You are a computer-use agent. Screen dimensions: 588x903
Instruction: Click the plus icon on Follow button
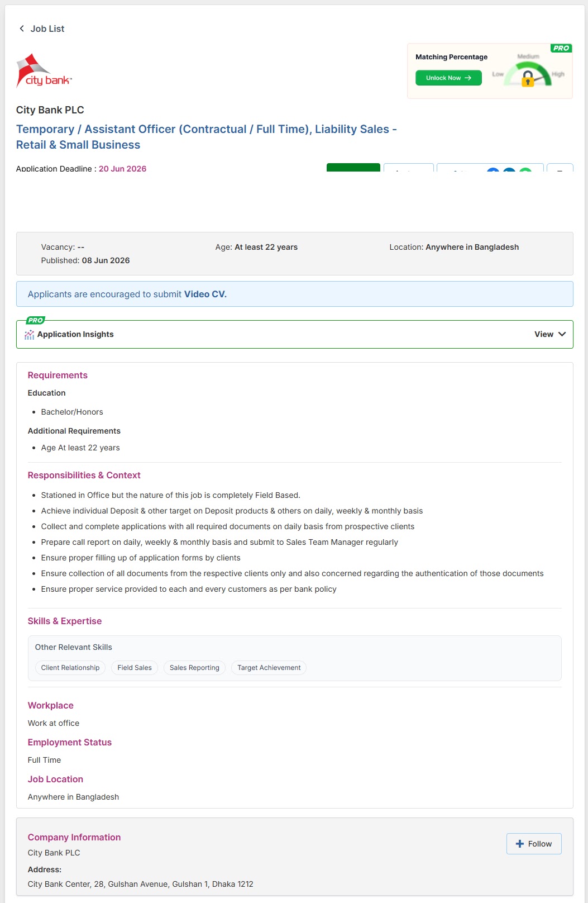pos(520,844)
